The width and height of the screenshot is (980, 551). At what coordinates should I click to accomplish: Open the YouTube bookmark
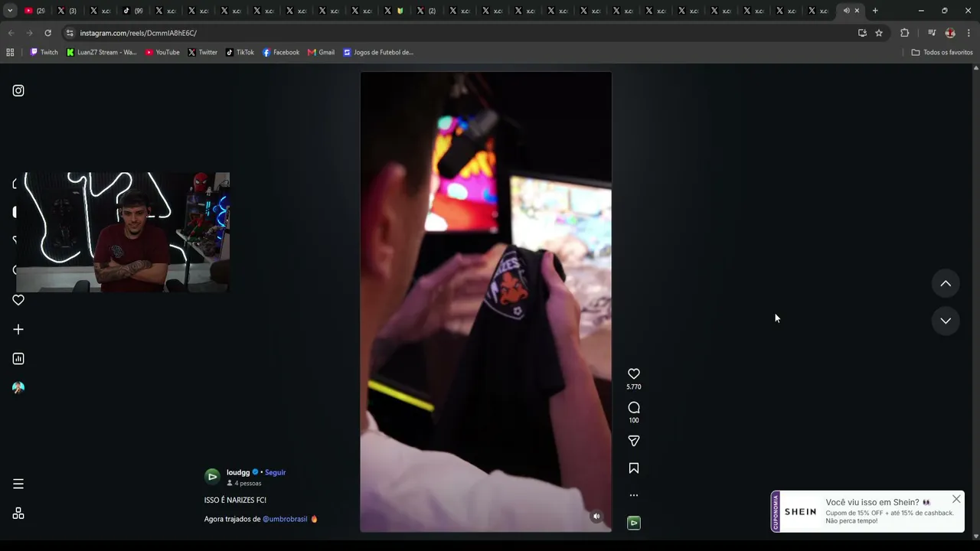click(162, 52)
